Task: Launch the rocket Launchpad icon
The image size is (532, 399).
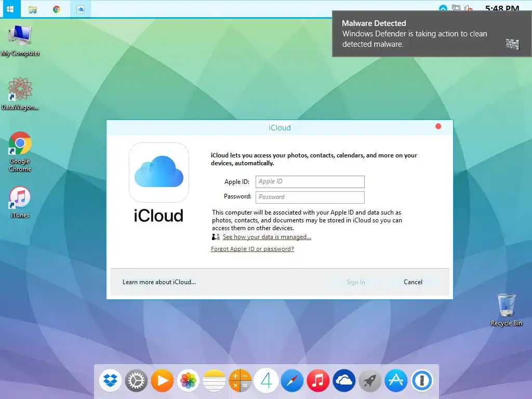Action: click(x=370, y=380)
